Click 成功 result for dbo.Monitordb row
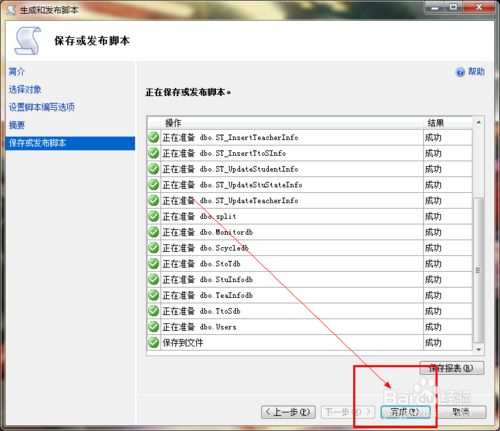500x431 pixels. coord(433,232)
